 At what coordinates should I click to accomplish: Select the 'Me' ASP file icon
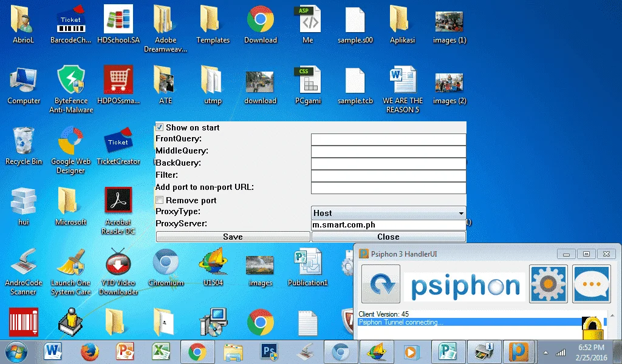pos(308,24)
